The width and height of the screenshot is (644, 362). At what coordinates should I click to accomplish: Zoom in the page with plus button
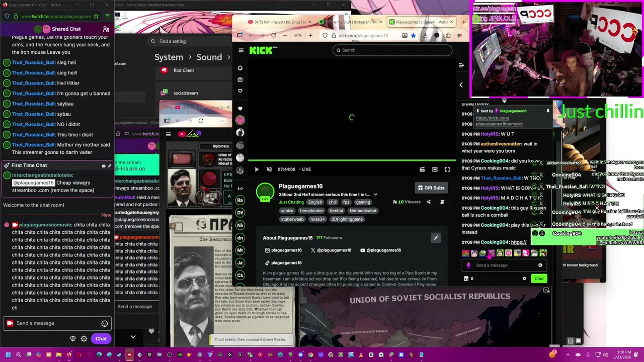click(310, 35)
